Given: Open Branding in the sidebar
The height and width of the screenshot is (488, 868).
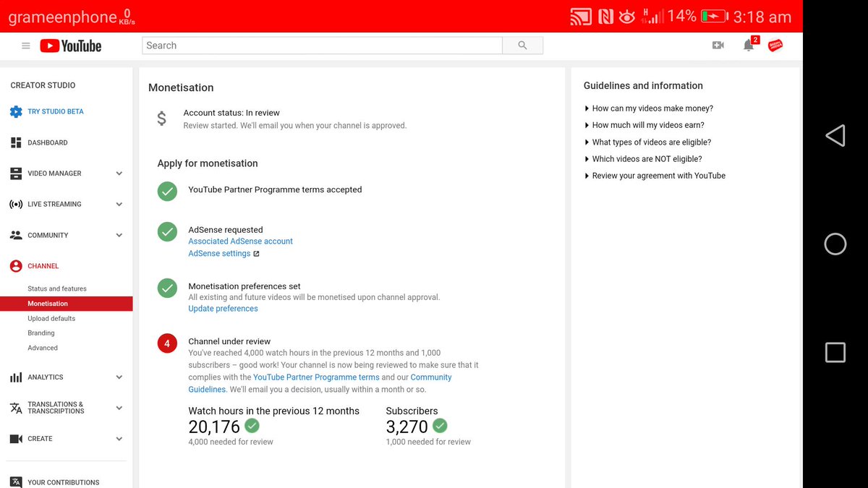Looking at the screenshot, I should 41,333.
